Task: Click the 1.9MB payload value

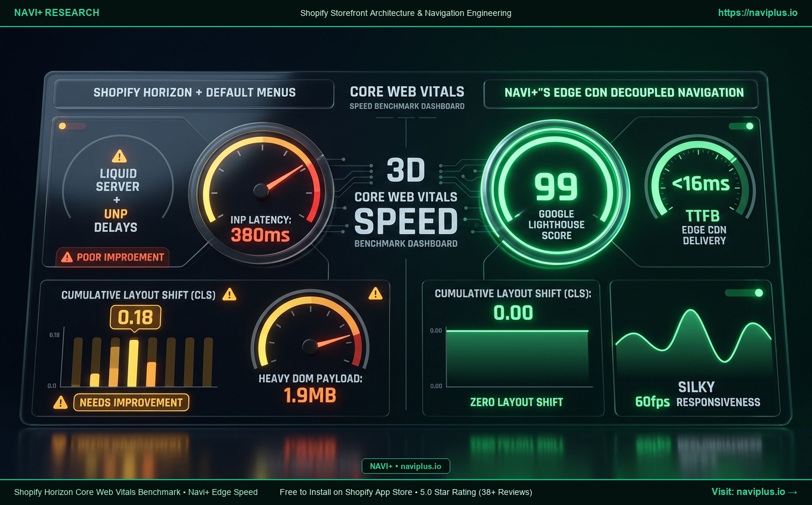Action: pos(310,395)
